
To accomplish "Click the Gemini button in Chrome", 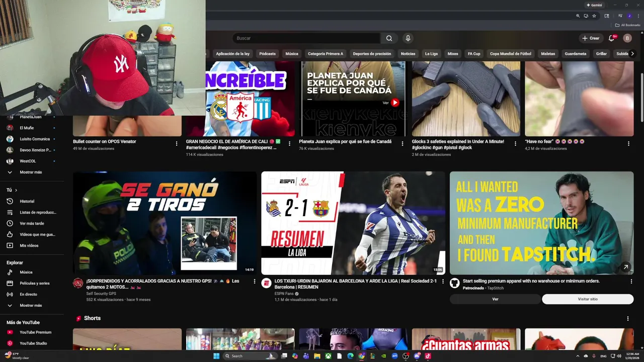I will pos(594,5).
